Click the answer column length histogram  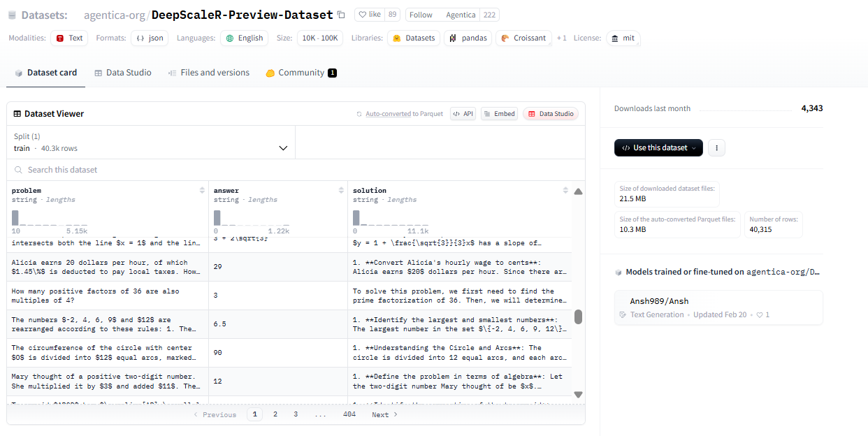251,217
